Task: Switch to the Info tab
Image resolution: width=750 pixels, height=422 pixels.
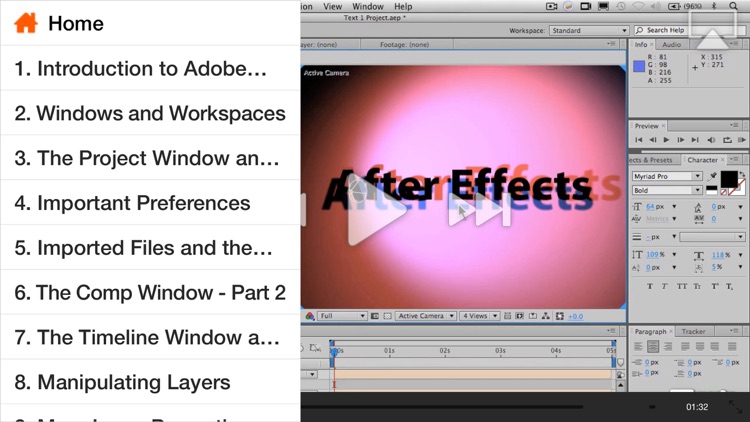Action: tap(640, 44)
